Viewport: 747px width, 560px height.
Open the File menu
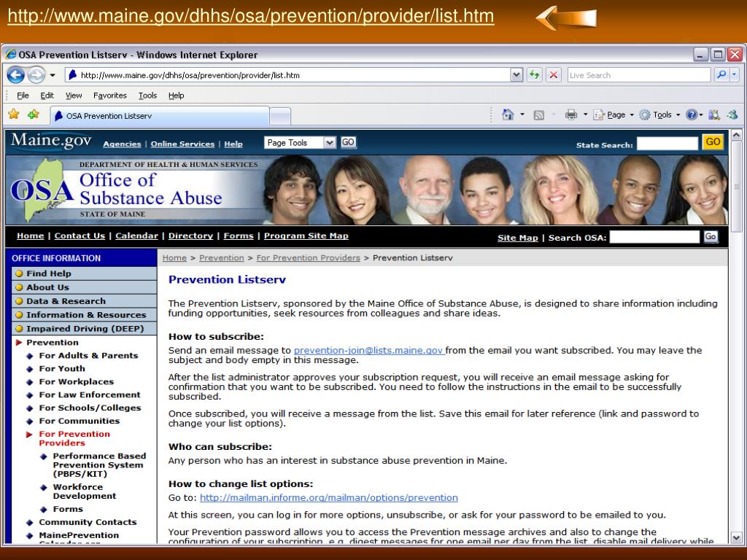pyautogui.click(x=23, y=96)
